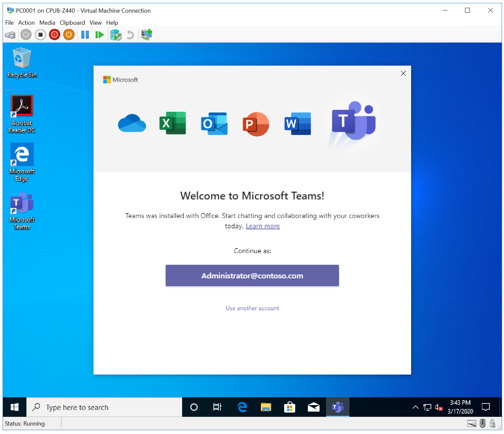
Task: Open File Explorer from the taskbar
Action: point(266,407)
